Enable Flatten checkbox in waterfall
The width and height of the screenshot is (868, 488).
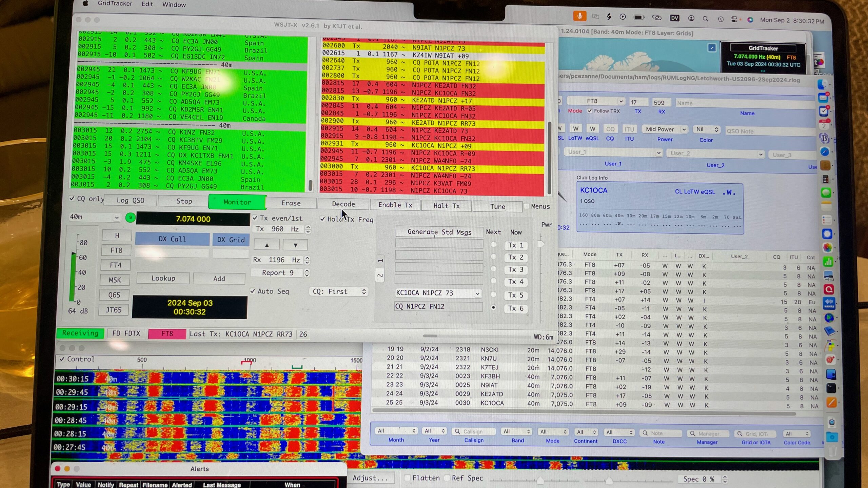pyautogui.click(x=407, y=478)
